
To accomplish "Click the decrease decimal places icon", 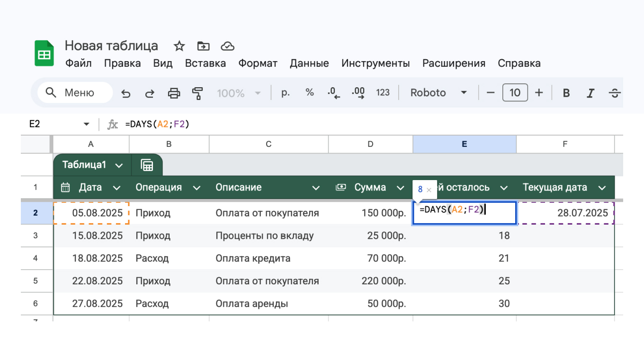I will point(334,92).
